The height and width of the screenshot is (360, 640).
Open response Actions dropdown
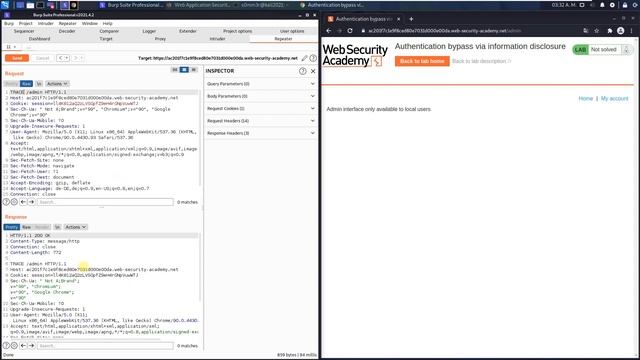(76, 227)
